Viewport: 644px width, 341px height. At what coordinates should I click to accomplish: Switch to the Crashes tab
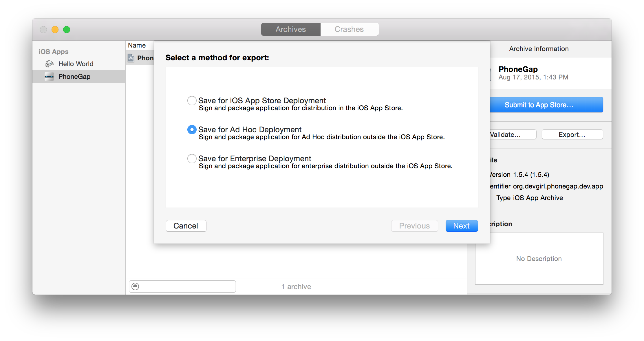tap(349, 29)
